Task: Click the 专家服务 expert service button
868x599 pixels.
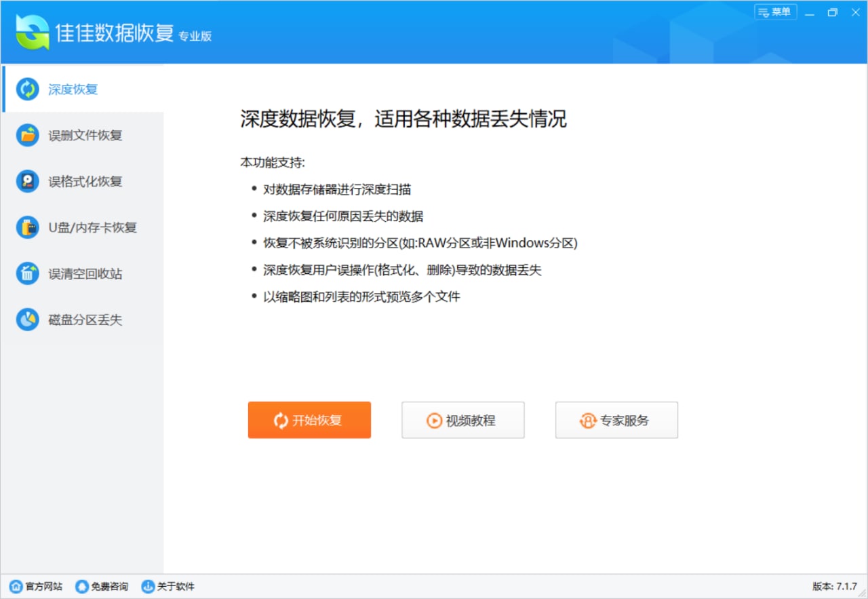Action: 616,420
